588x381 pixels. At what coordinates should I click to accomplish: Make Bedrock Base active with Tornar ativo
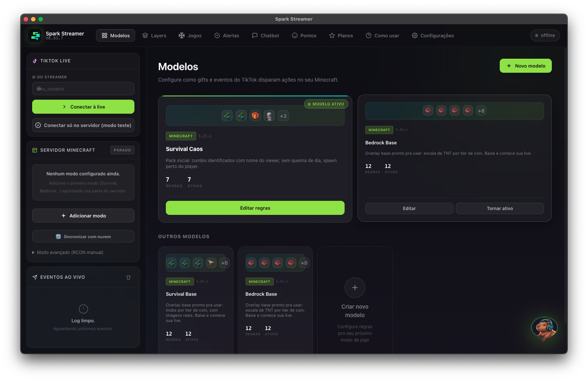(500, 208)
